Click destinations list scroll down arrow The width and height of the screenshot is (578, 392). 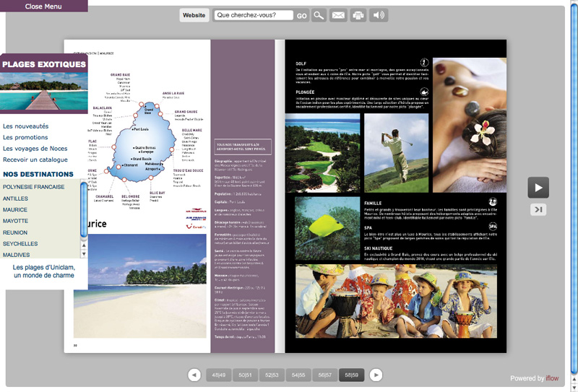point(84,253)
